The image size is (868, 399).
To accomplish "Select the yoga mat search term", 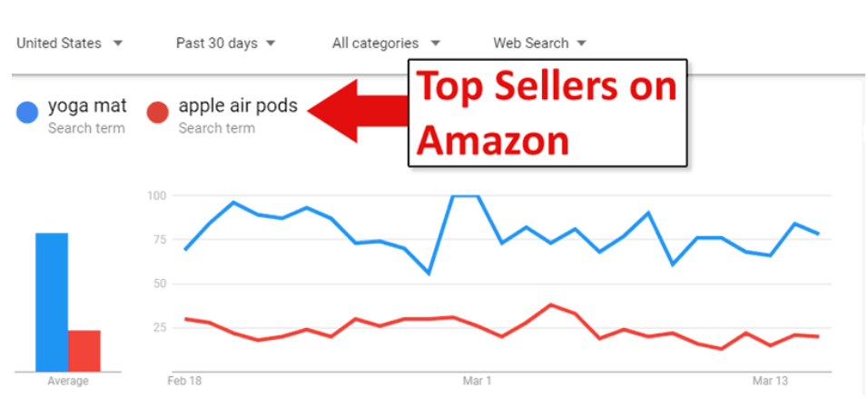I will click(x=87, y=106).
